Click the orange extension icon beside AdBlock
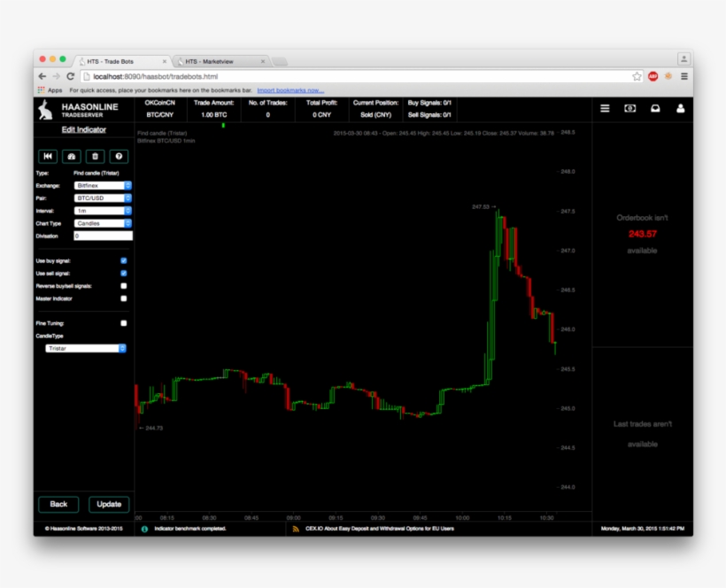This screenshot has width=726, height=588. click(668, 76)
